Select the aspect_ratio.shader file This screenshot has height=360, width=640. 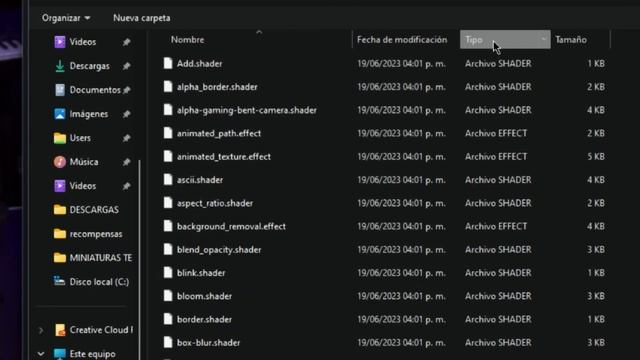(215, 203)
